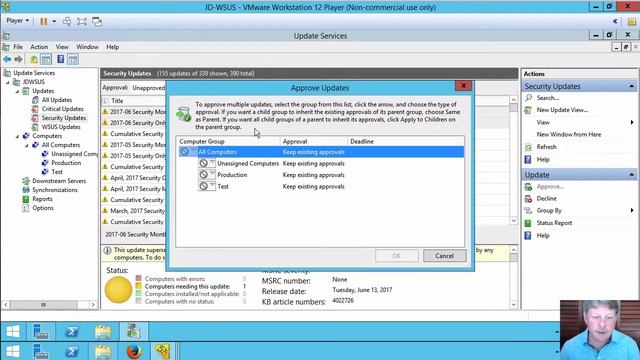640x360 pixels.
Task: Collapse the Security Updates actions section
Action: (x=631, y=87)
